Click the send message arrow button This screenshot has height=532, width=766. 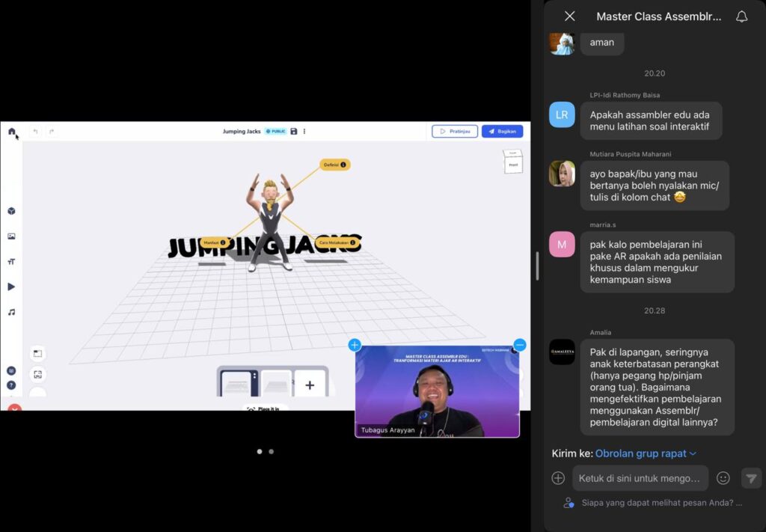[751, 478]
